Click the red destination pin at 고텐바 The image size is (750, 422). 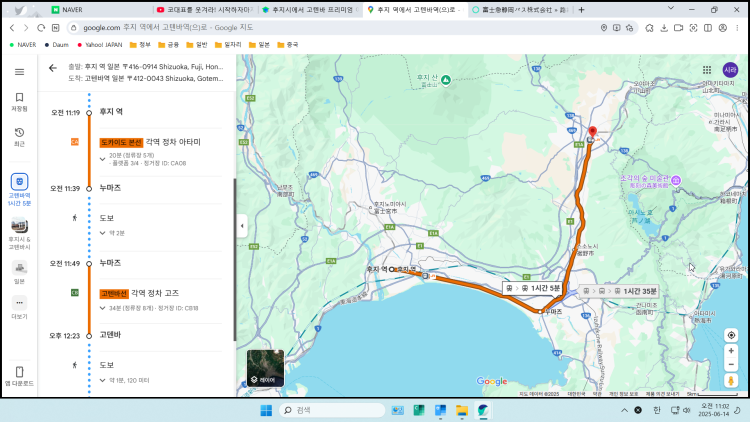[593, 132]
